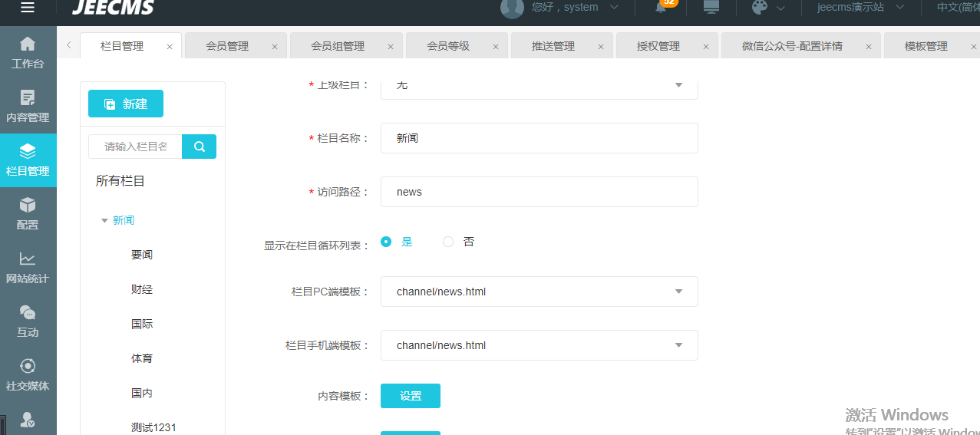
Task: Click the user avatar icon
Action: point(512,7)
